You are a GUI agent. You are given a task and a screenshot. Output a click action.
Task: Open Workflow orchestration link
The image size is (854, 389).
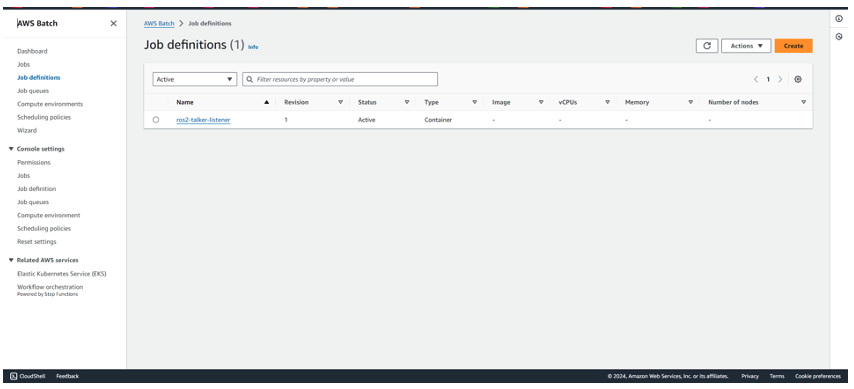coord(50,287)
